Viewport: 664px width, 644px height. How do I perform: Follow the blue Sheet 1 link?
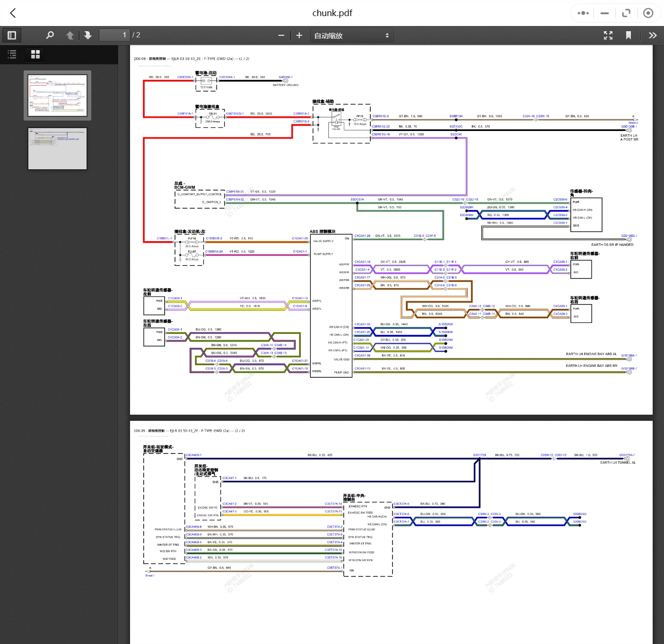click(149, 575)
